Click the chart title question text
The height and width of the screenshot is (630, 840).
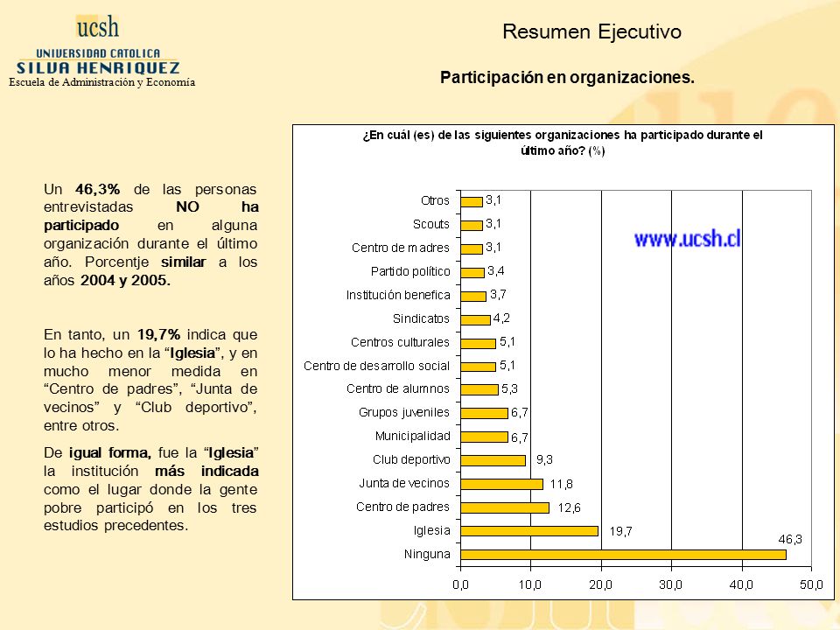click(563, 143)
